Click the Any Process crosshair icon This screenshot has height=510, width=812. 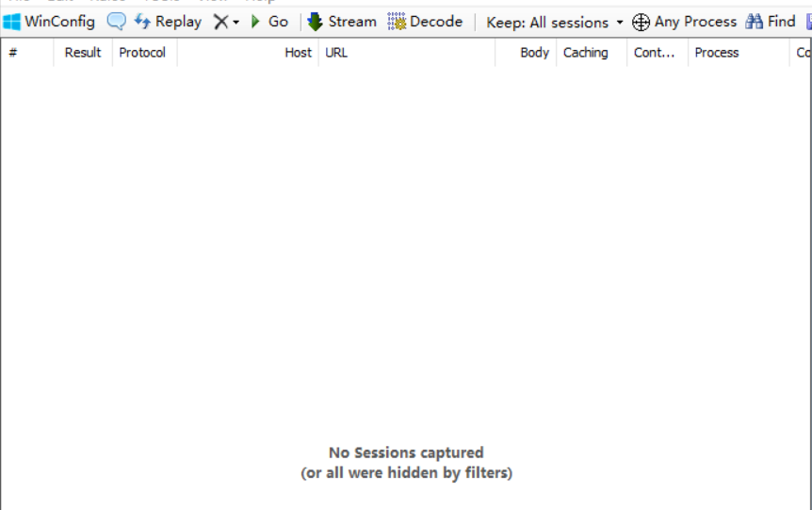click(641, 23)
